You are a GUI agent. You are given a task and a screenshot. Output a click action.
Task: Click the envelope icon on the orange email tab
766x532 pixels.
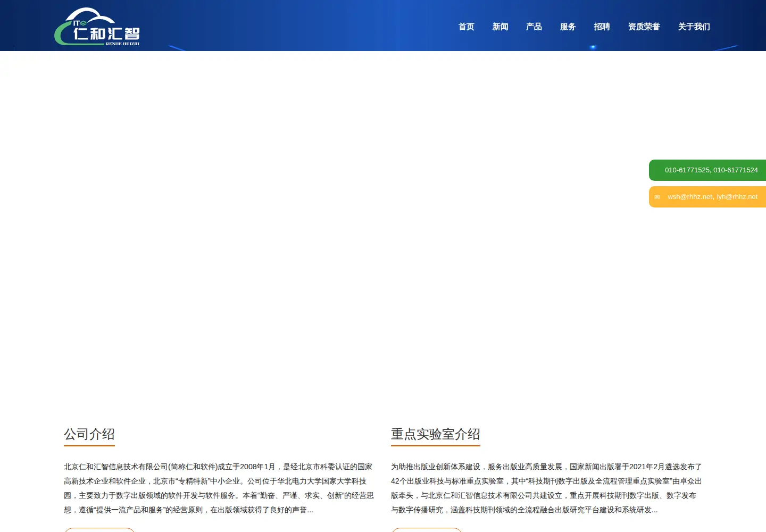coord(657,197)
